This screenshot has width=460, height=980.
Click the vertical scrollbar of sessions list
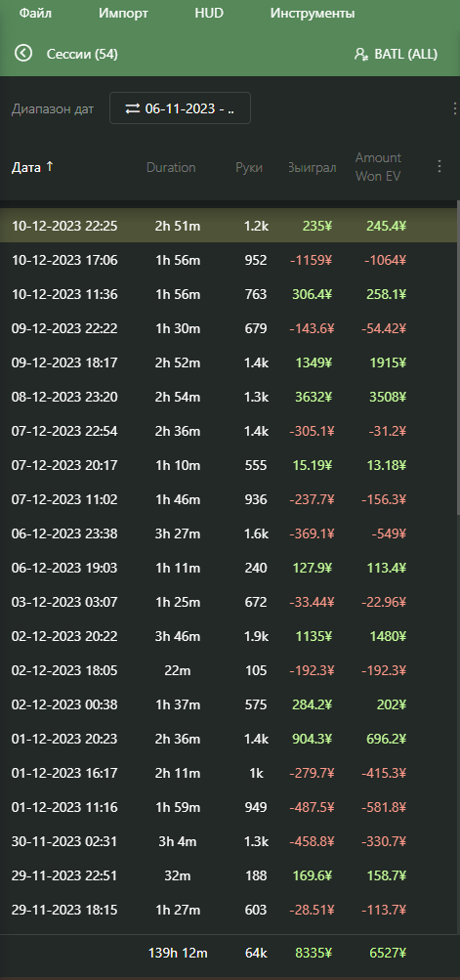(x=458, y=357)
